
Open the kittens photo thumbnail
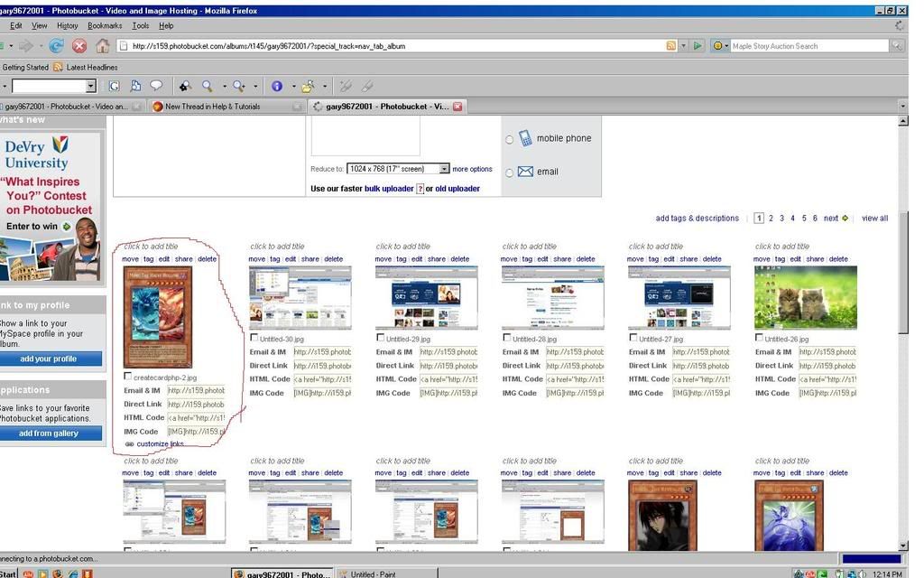pos(805,298)
